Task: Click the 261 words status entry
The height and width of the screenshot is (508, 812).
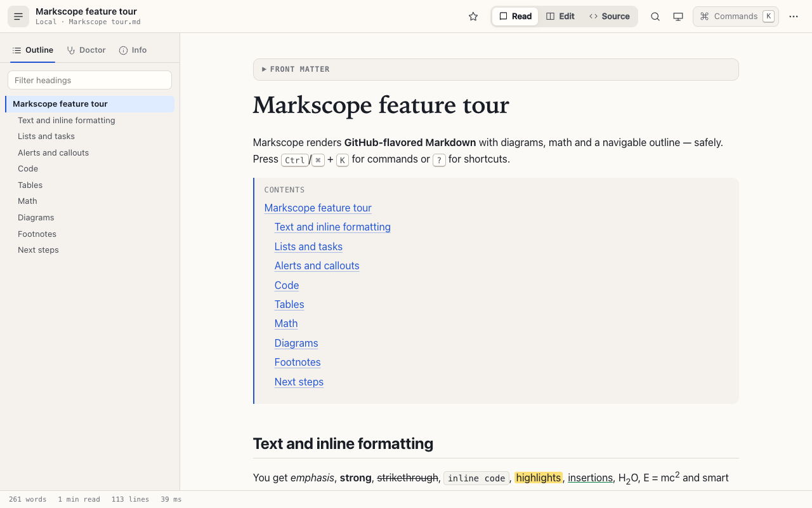Action: click(28, 499)
